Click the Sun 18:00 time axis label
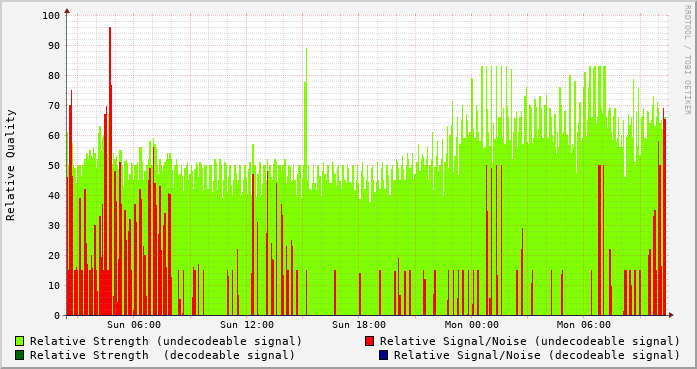Viewport: 697px width, 369px height. 359,325
